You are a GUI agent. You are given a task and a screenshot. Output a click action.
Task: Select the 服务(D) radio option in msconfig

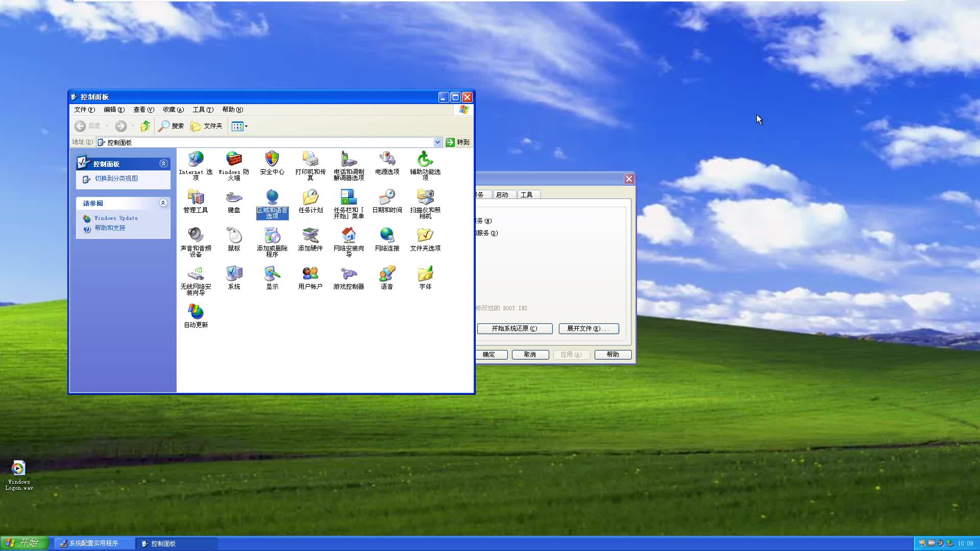(479, 233)
